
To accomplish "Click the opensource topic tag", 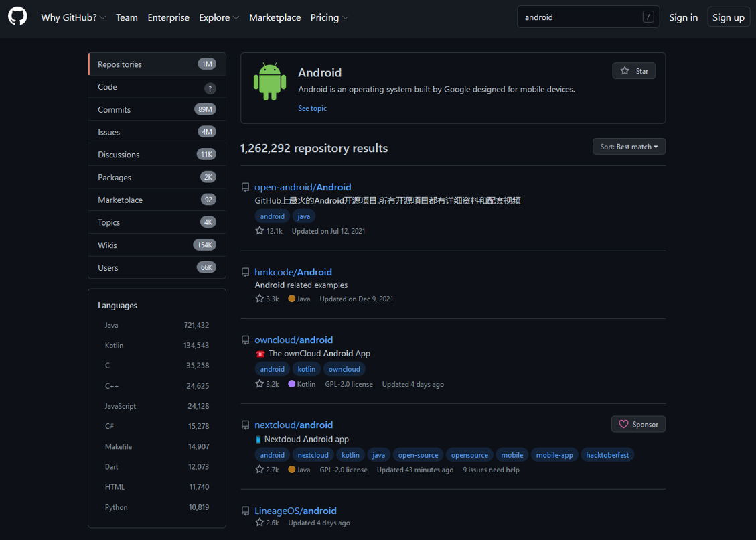I will [469, 455].
